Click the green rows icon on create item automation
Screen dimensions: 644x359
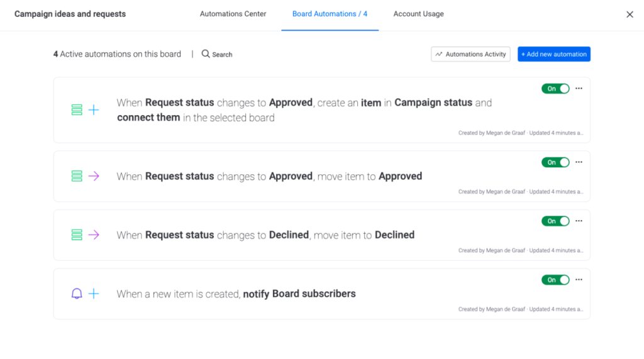click(x=77, y=110)
